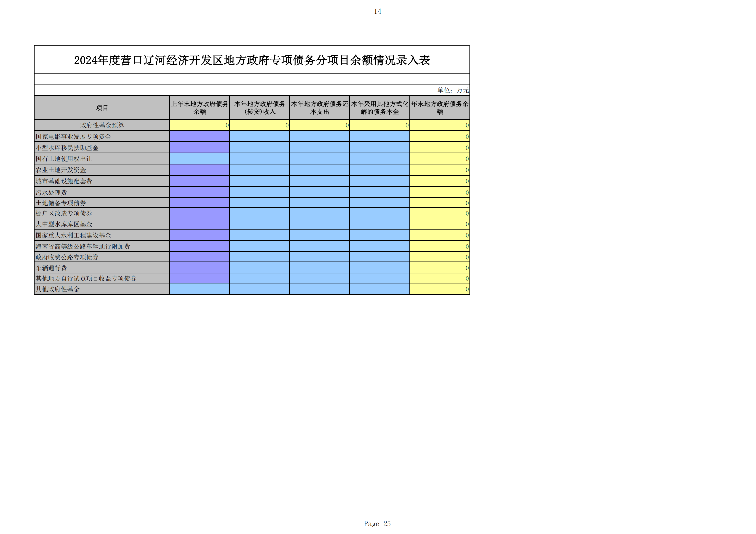756x534 pixels.
Task: Click 国家电影事业发展专项资金 year-end balance value 0
Action: (x=440, y=137)
